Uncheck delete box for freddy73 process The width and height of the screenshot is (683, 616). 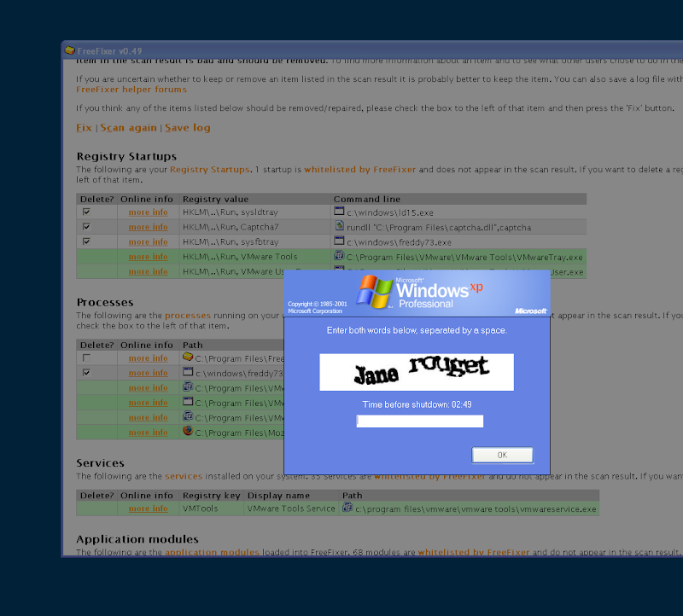tap(87, 373)
